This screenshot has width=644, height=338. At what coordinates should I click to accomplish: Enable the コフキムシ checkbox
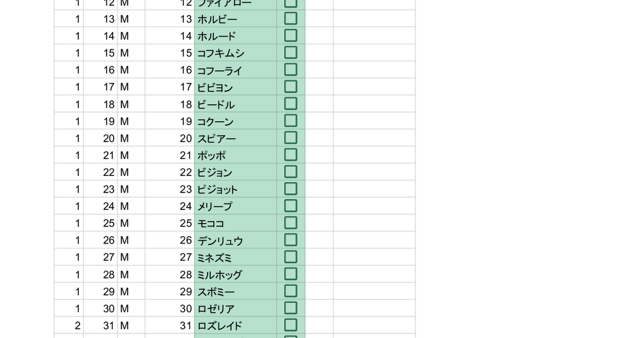290,53
